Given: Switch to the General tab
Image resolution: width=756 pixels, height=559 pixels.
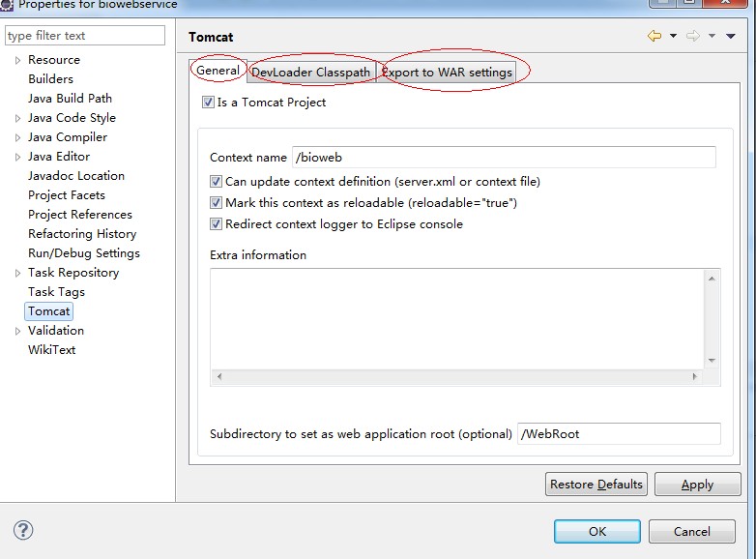Looking at the screenshot, I should click(218, 71).
